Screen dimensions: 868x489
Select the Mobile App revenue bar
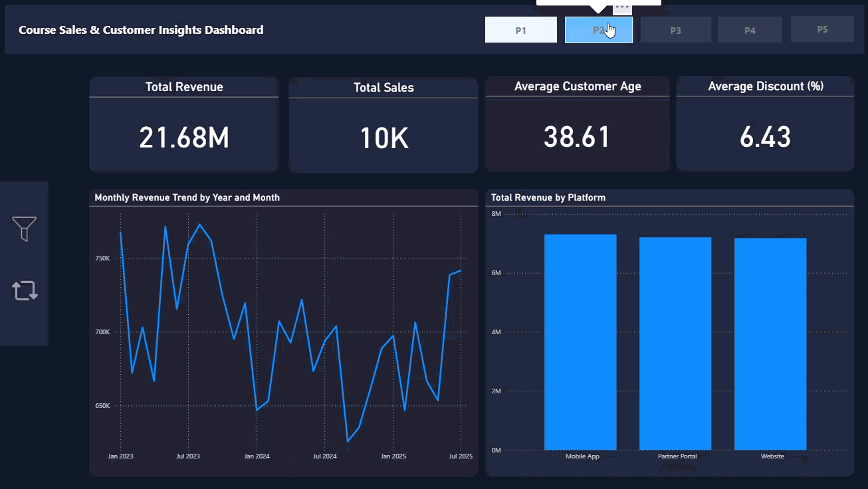[x=580, y=342]
